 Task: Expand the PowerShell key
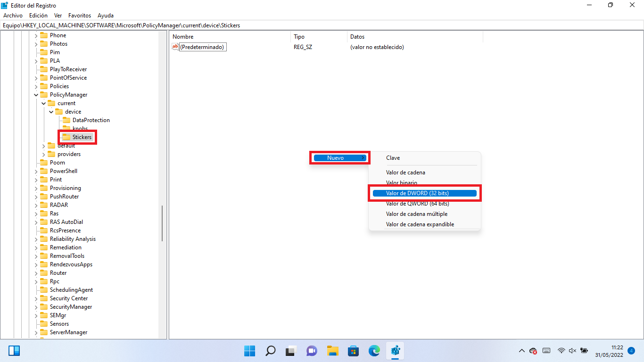pos(36,171)
